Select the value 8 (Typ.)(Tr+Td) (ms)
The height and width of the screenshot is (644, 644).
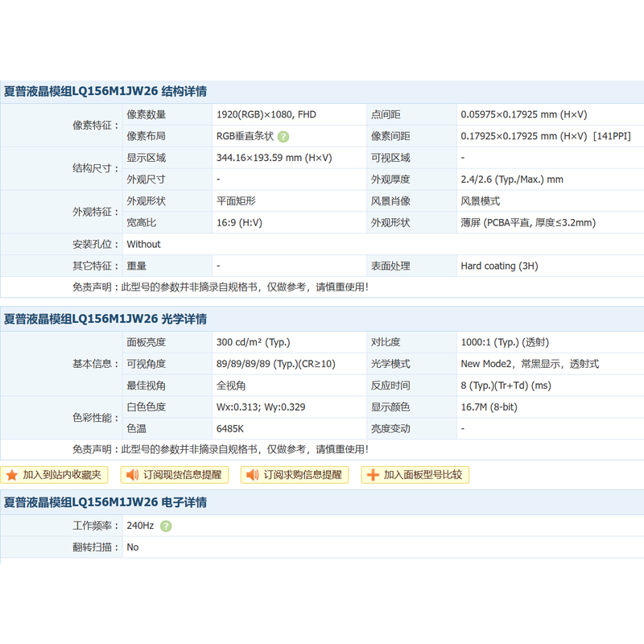tap(506, 386)
